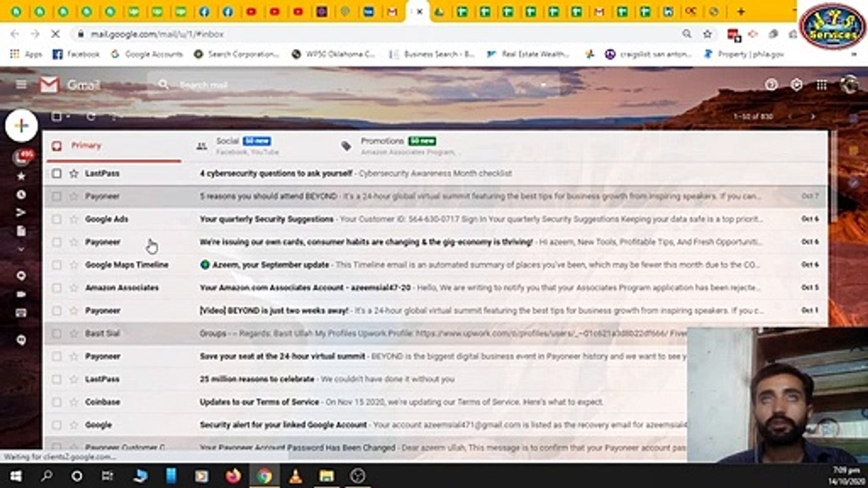Viewport: 868px width, 488px height.
Task: Go back in Chrome
Action: (x=15, y=34)
